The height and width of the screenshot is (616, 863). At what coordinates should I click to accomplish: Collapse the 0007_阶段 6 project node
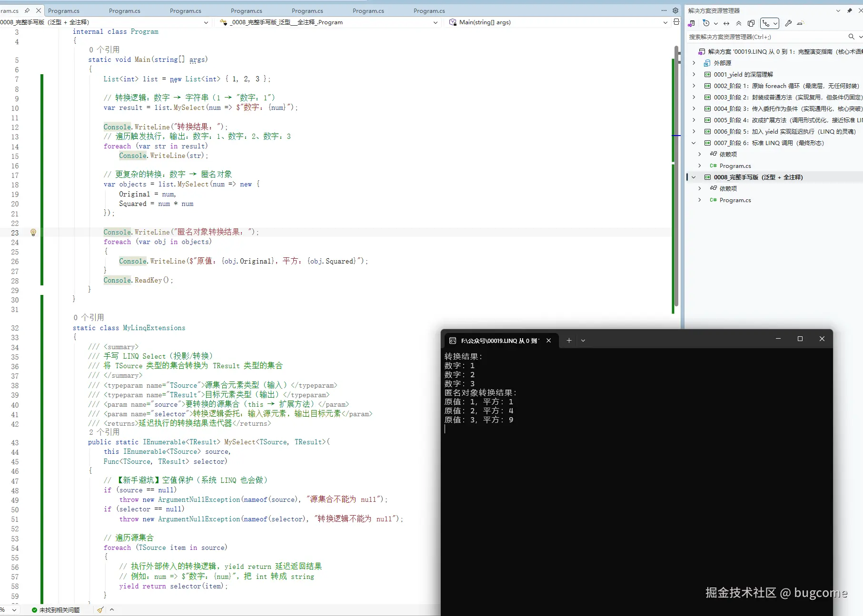694,143
